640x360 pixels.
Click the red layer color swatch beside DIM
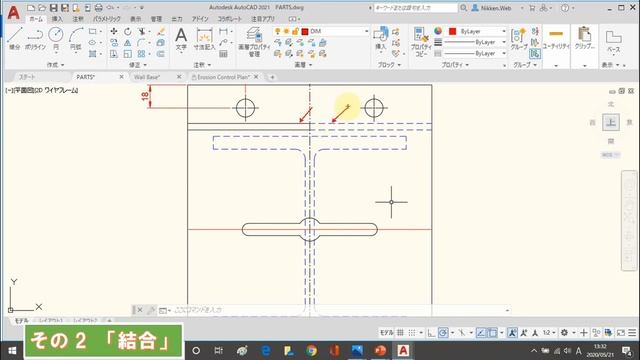(305, 31)
